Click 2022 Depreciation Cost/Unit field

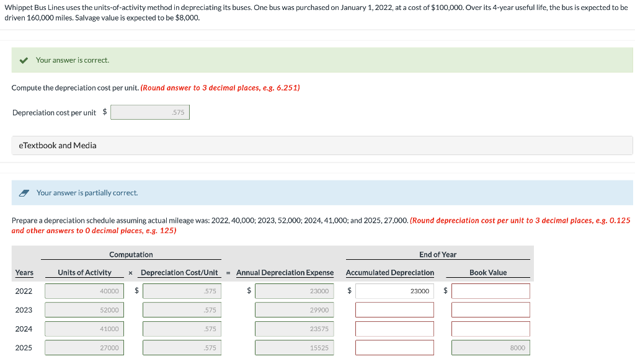tap(182, 291)
